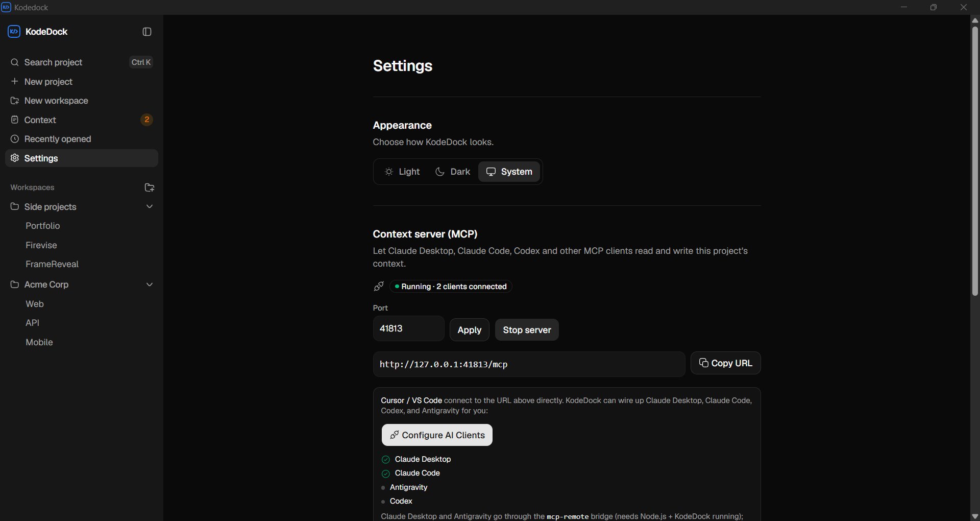The image size is (980, 521).
Task: Click the MCP URL text field
Action: coord(529,364)
